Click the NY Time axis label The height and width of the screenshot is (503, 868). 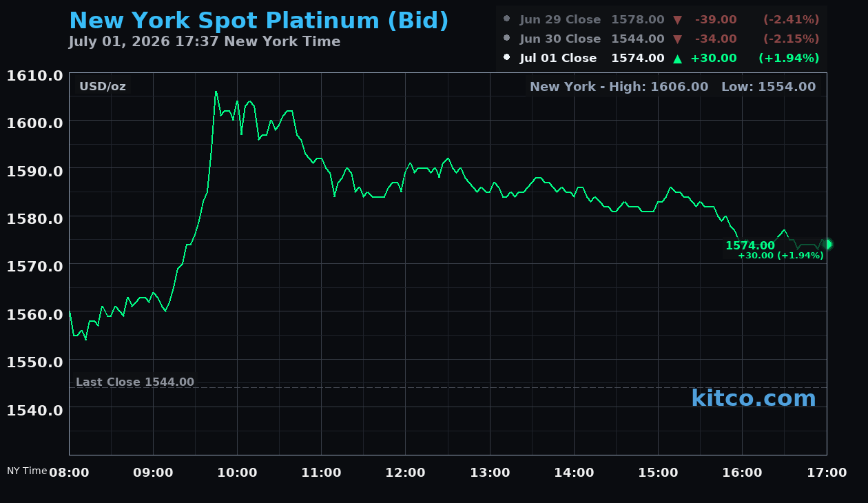tap(27, 471)
